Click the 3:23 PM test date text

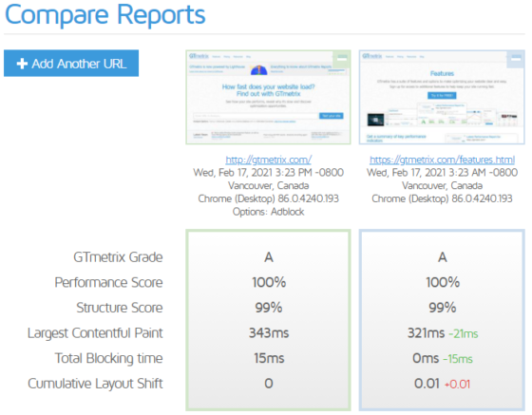268,173
